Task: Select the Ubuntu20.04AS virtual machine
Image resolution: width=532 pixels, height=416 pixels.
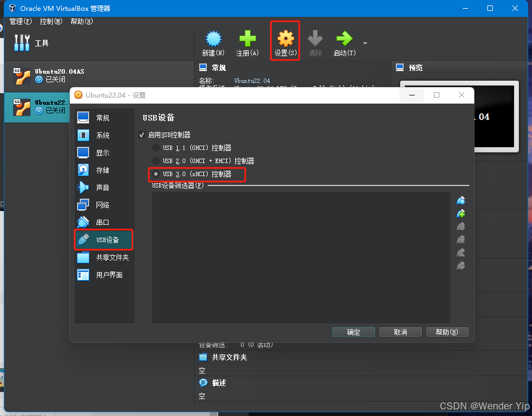Action: click(99, 76)
